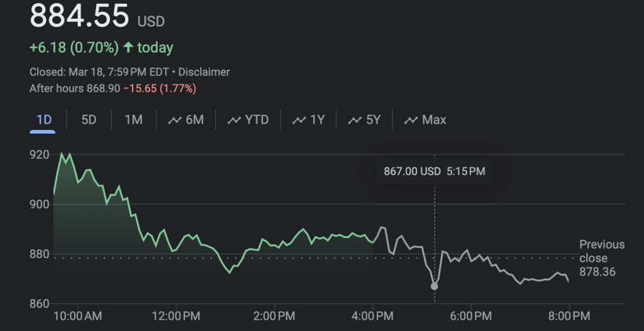Image resolution: width=644 pixels, height=331 pixels.
Task: Click the green up arrow next to today
Action: pyautogui.click(x=128, y=48)
